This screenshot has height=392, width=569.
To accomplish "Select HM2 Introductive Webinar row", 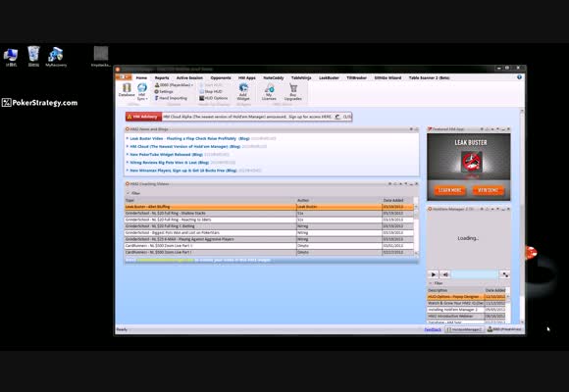I will (x=466, y=317).
